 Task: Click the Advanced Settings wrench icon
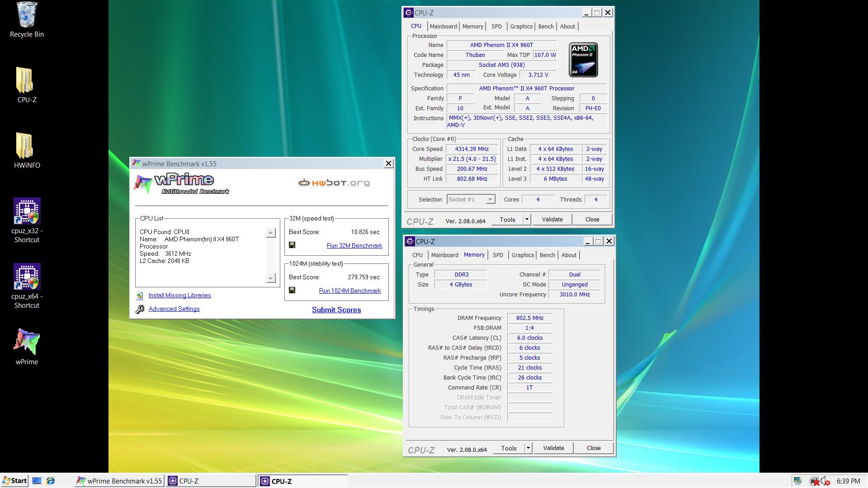click(140, 309)
